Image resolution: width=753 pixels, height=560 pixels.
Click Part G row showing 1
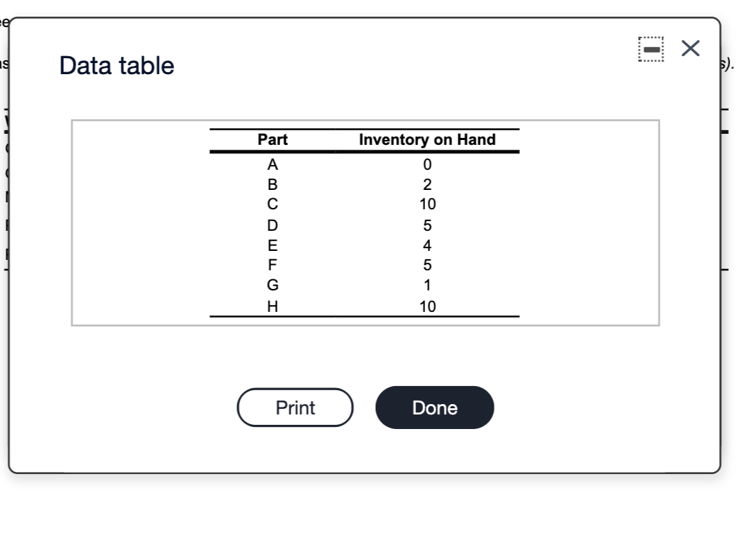pos(272,285)
